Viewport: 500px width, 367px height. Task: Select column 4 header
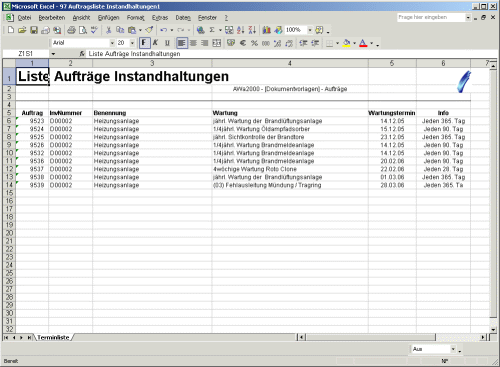[290, 63]
